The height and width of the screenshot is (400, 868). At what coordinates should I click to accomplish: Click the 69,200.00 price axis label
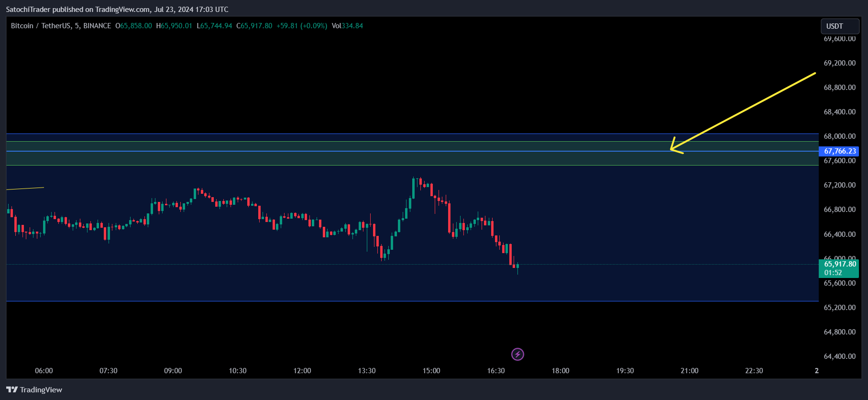pos(839,63)
